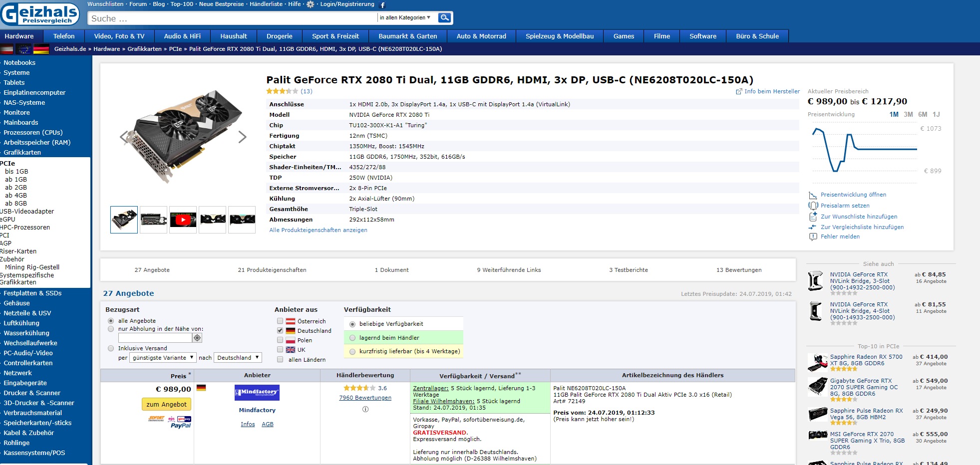
Task: Focus the Suche search field
Action: pos(232,18)
